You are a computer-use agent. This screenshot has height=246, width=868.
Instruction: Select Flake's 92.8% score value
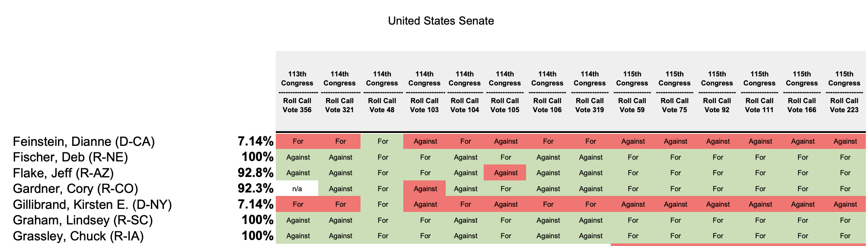click(255, 173)
